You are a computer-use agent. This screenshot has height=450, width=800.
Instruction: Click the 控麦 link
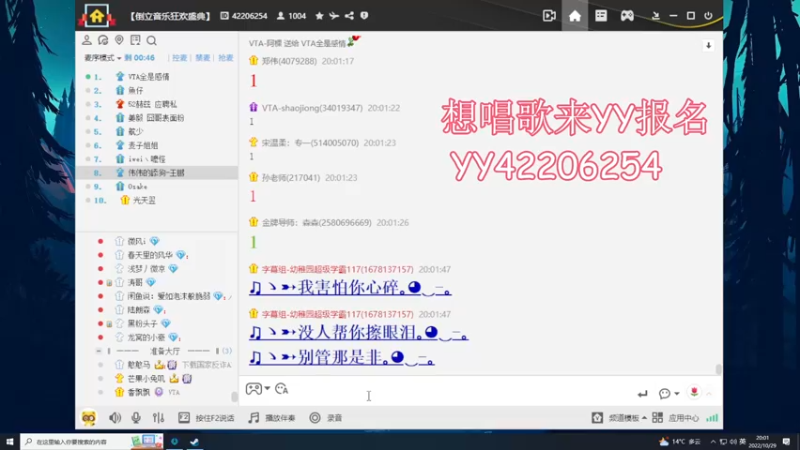click(179, 58)
